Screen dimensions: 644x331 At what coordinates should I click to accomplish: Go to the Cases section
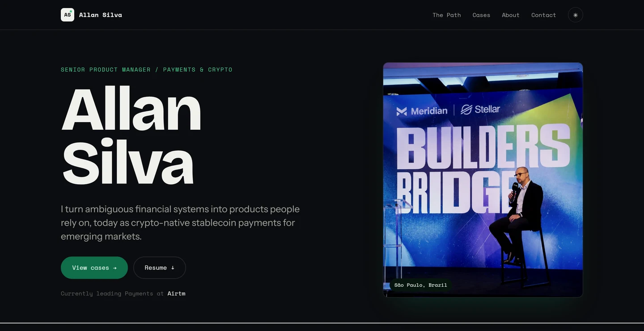click(x=481, y=15)
